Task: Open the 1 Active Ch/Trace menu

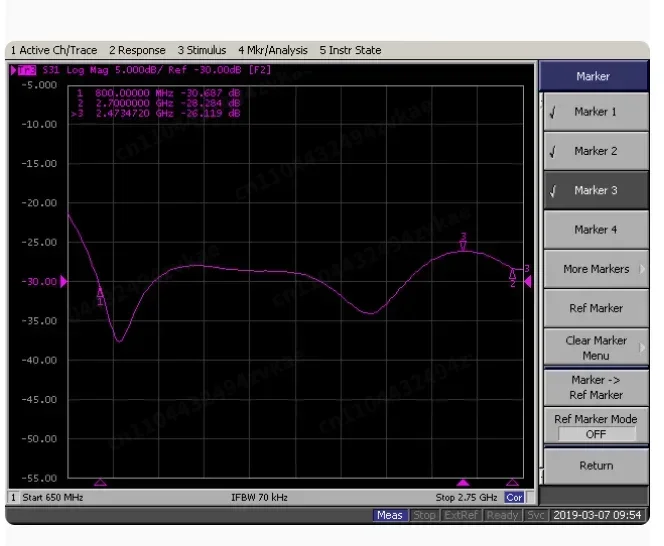Action: (x=54, y=50)
